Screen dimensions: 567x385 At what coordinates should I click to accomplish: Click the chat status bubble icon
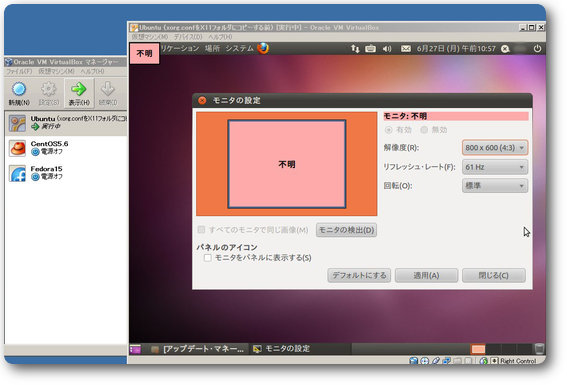[505, 49]
